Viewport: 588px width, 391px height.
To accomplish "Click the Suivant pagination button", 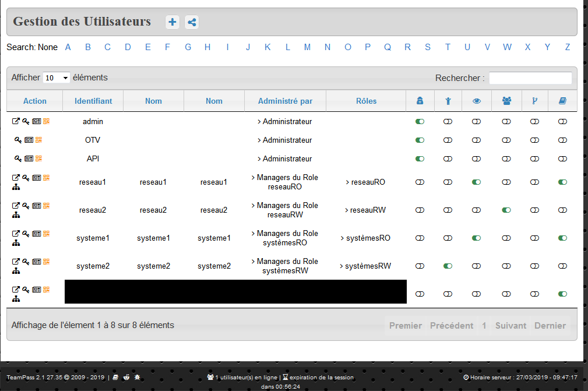I will point(510,325).
